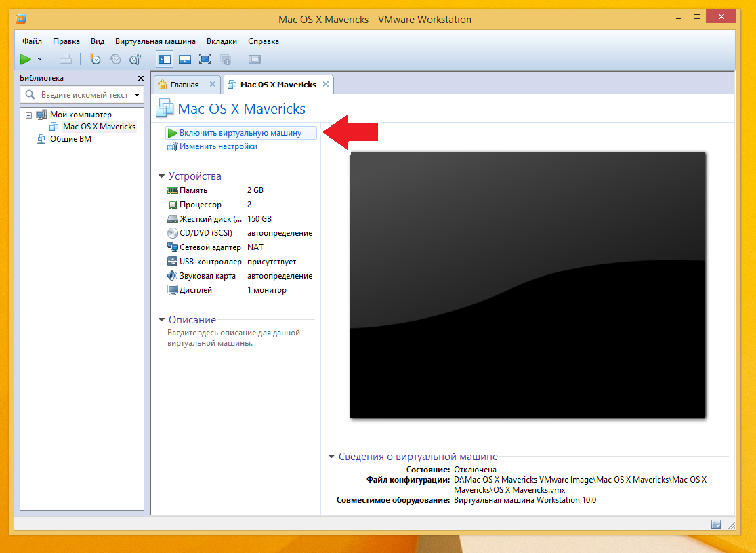Maximize the VMware Workstation window
This screenshot has height=553, width=756.
696,17
